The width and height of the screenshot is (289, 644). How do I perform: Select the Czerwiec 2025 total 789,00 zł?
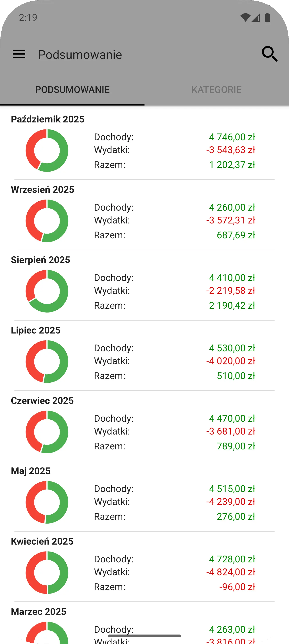click(236, 446)
